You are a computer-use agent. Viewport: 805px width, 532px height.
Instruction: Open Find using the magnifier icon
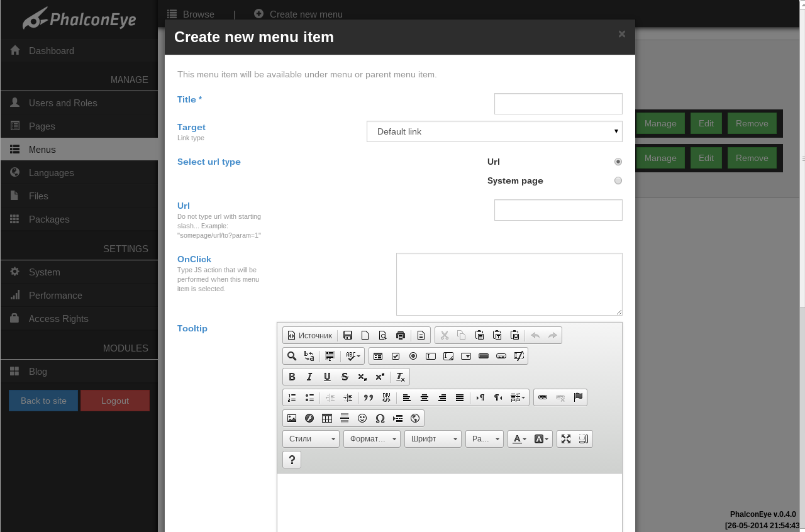(x=292, y=356)
